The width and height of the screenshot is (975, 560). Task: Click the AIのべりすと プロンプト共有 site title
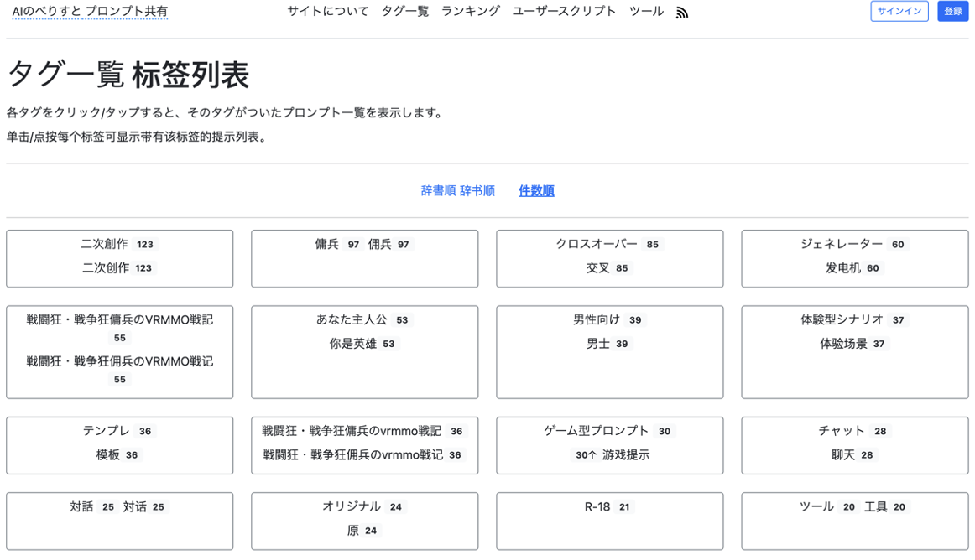coord(90,12)
